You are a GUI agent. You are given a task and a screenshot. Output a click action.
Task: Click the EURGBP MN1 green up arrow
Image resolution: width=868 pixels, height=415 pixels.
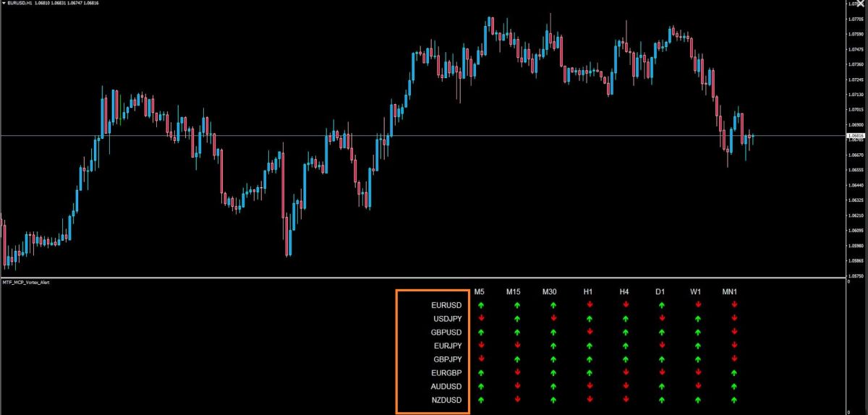coord(734,372)
